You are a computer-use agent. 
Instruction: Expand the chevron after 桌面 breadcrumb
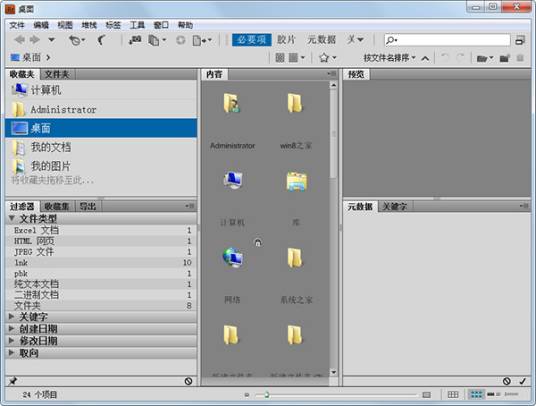48,57
